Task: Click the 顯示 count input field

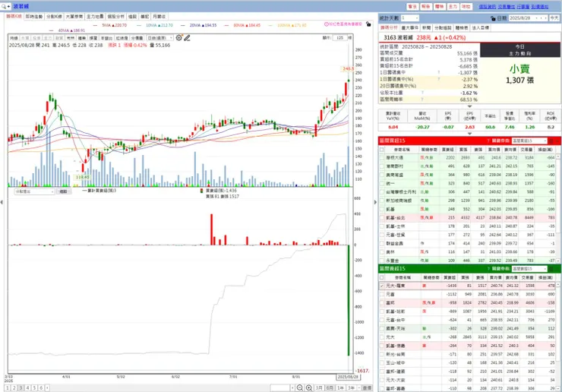Action: pos(340,38)
